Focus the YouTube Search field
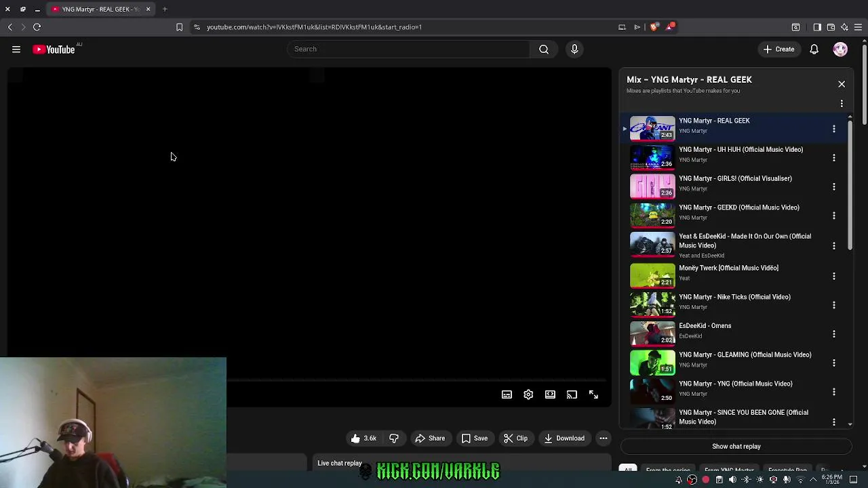Image resolution: width=868 pixels, height=488 pixels. [x=409, y=49]
